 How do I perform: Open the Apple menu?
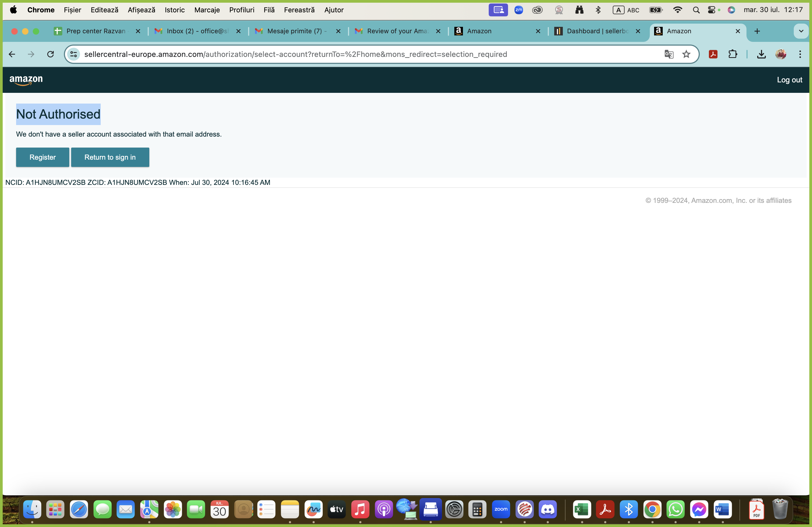[13, 10]
